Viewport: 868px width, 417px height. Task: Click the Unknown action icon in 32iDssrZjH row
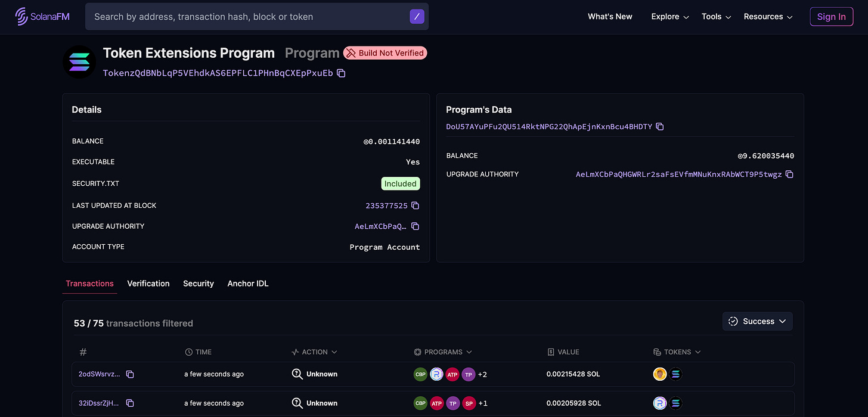(x=297, y=403)
